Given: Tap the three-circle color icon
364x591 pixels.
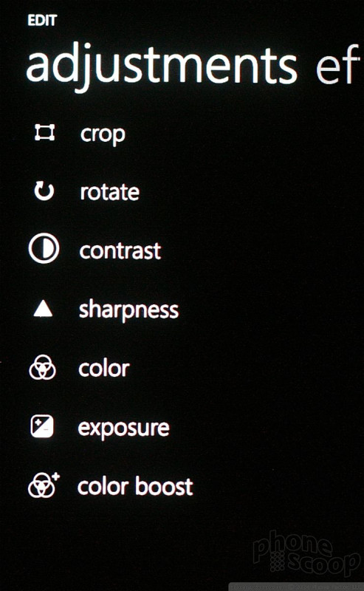Looking at the screenshot, I should [43, 367].
